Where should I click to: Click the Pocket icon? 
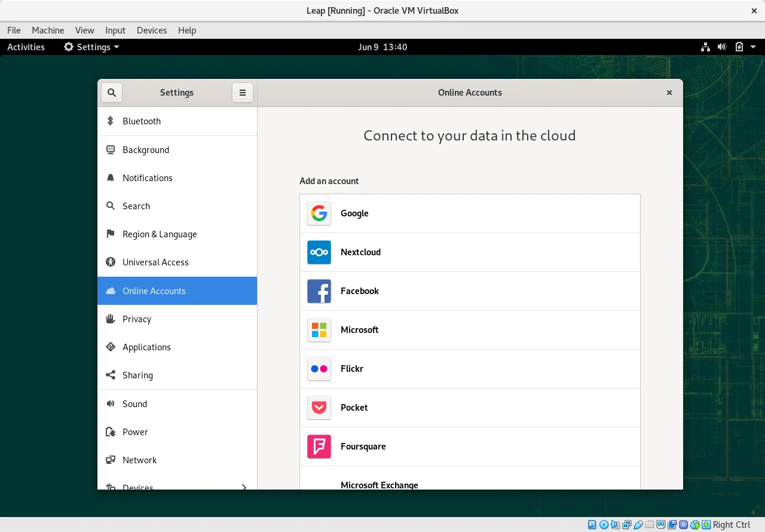(319, 408)
